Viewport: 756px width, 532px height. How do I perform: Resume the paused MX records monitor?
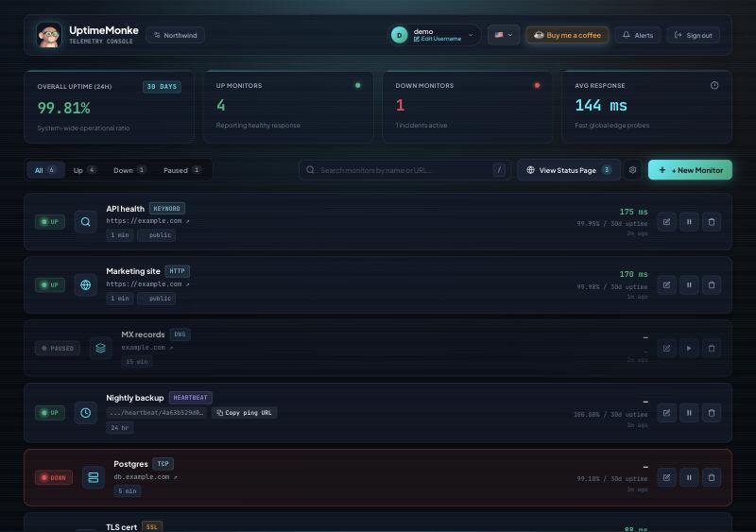(x=689, y=349)
